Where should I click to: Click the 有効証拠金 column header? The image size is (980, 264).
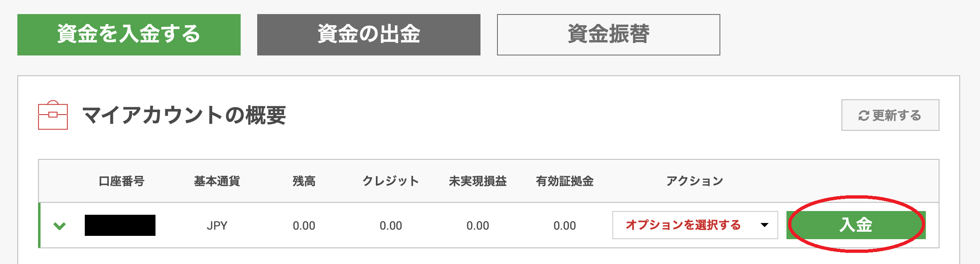[564, 181]
